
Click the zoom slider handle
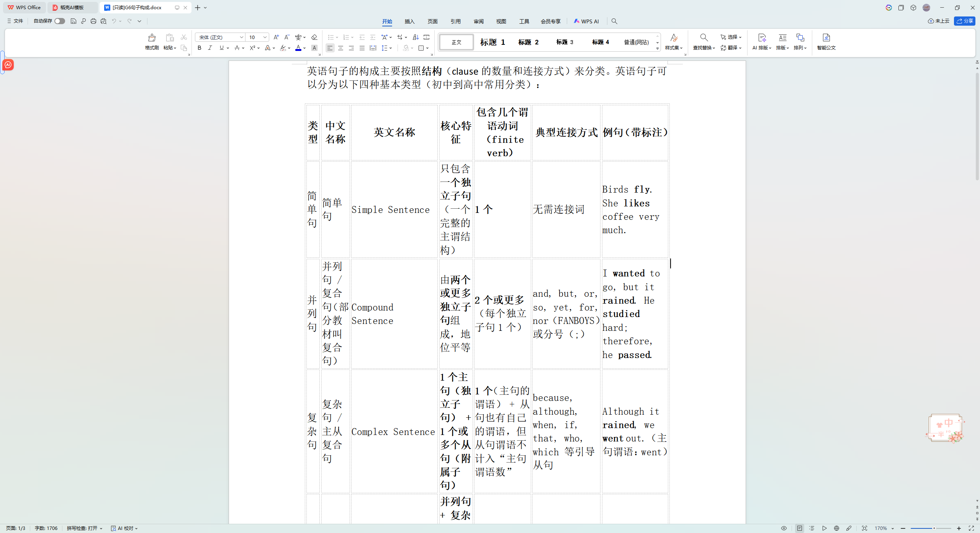click(934, 528)
